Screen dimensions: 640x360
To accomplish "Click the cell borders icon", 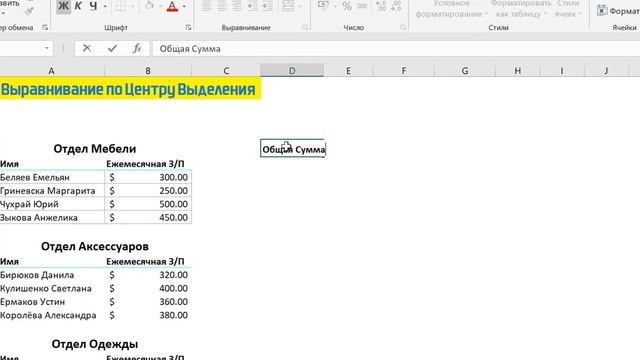I will pyautogui.click(x=121, y=6).
